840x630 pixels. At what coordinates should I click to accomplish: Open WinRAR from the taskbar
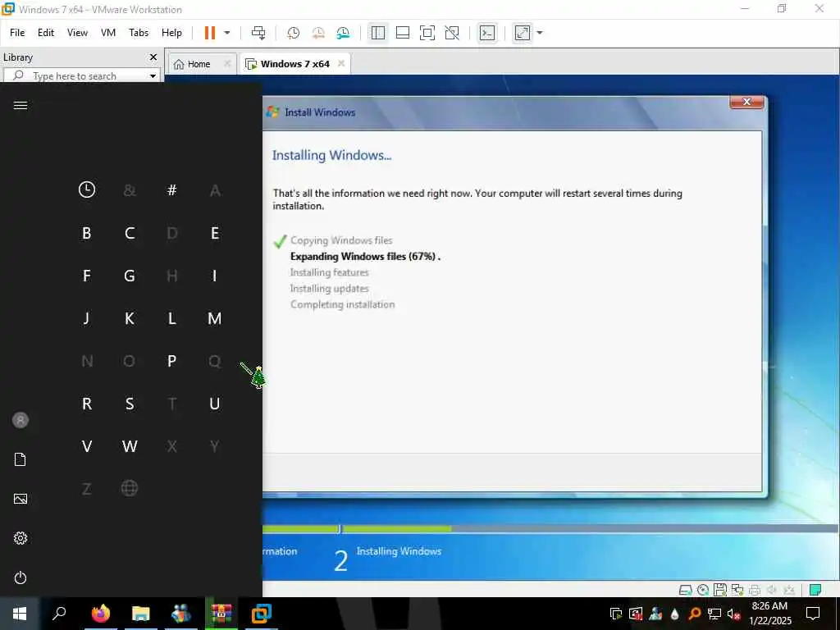pos(221,614)
